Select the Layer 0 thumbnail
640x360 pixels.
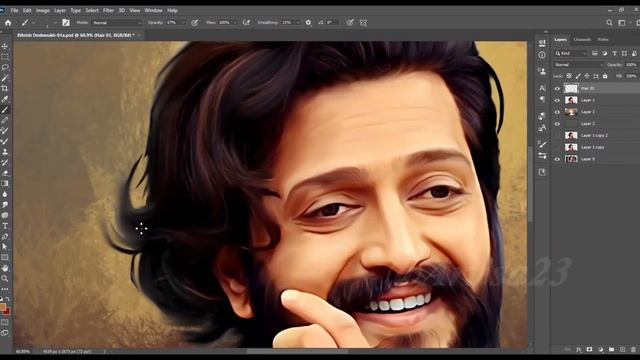(571, 159)
